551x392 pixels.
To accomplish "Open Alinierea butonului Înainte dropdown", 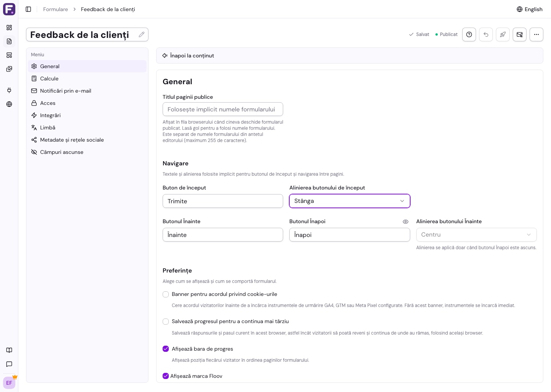I will (x=476, y=235).
